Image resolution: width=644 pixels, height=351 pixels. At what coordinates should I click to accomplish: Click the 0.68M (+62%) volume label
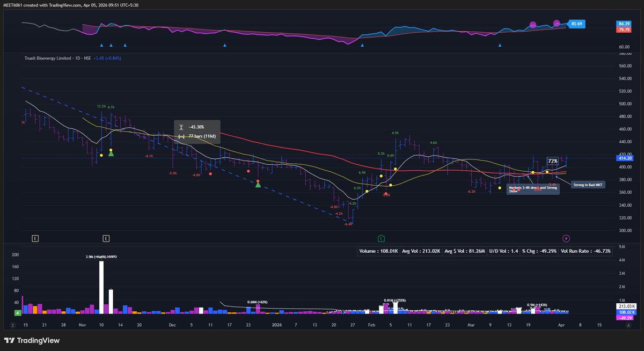click(258, 302)
